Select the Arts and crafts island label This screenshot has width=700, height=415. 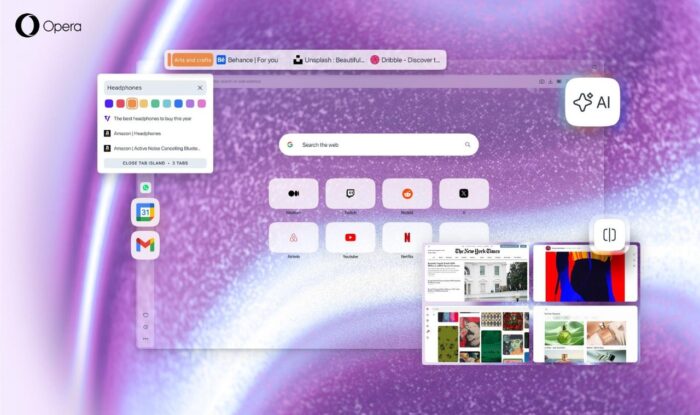[192, 60]
